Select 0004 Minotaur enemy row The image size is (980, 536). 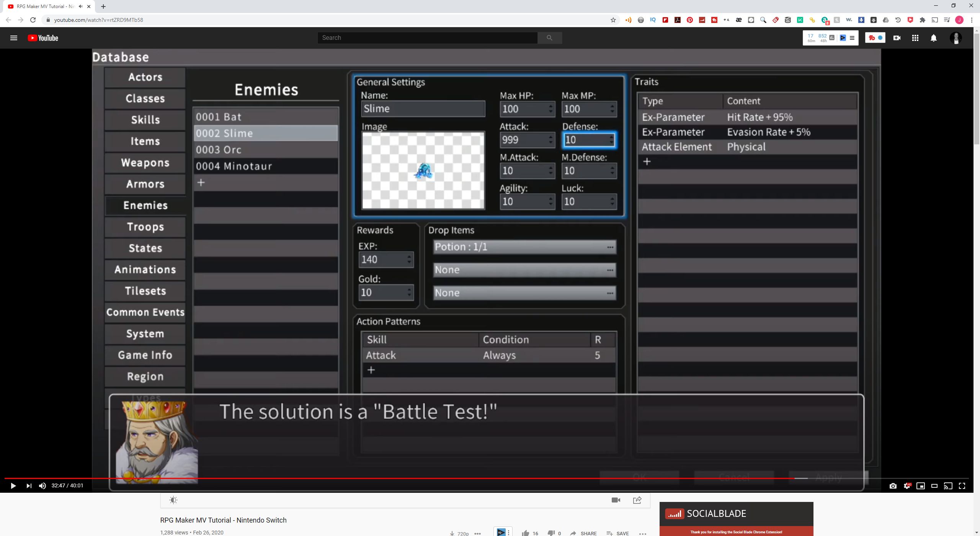click(x=266, y=166)
